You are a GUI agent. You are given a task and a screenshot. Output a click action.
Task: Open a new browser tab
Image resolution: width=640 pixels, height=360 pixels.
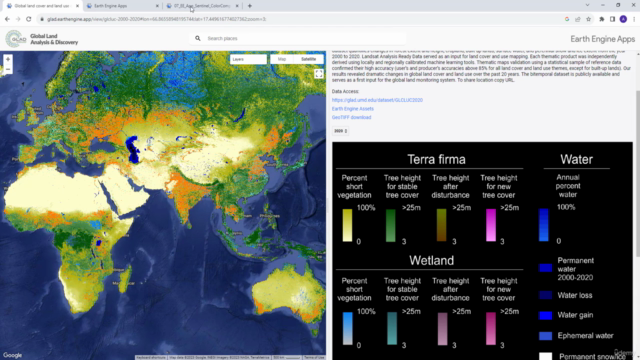click(x=250, y=6)
